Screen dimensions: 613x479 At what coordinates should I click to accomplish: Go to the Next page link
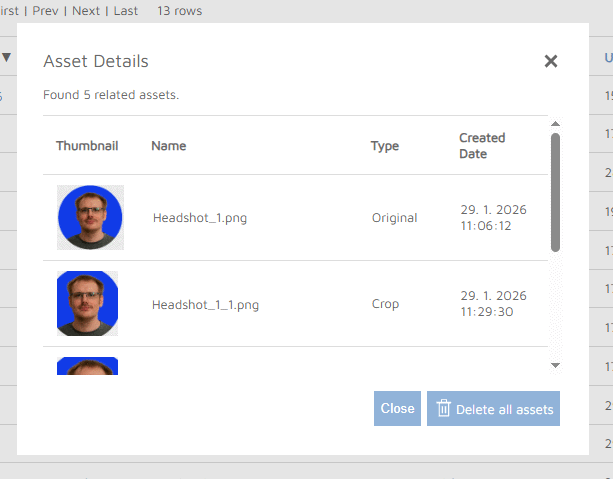[86, 11]
